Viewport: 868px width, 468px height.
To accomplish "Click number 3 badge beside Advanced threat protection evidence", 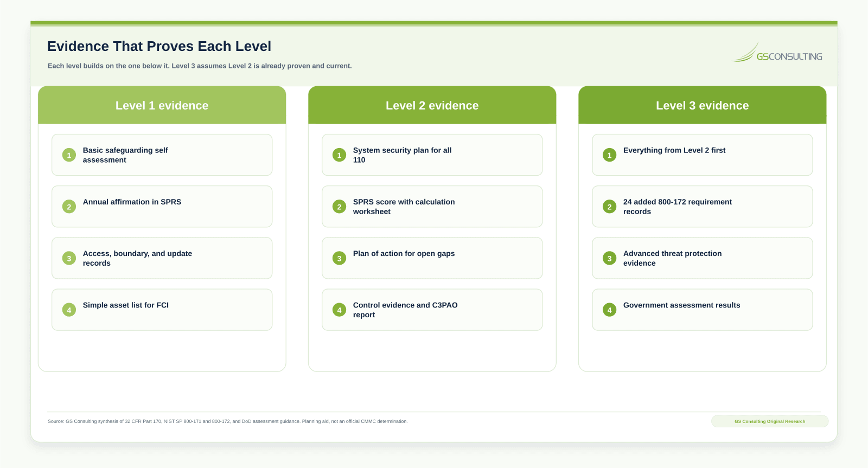I will tap(609, 258).
